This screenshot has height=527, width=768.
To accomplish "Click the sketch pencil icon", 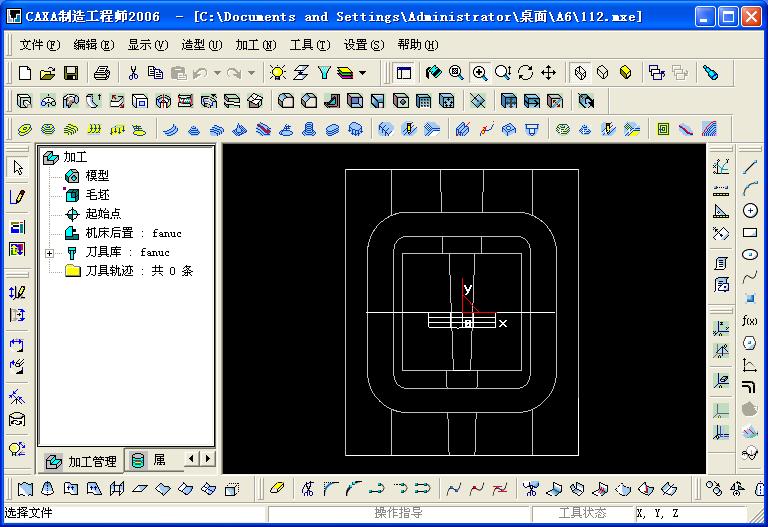I will pyautogui.click(x=17, y=197).
